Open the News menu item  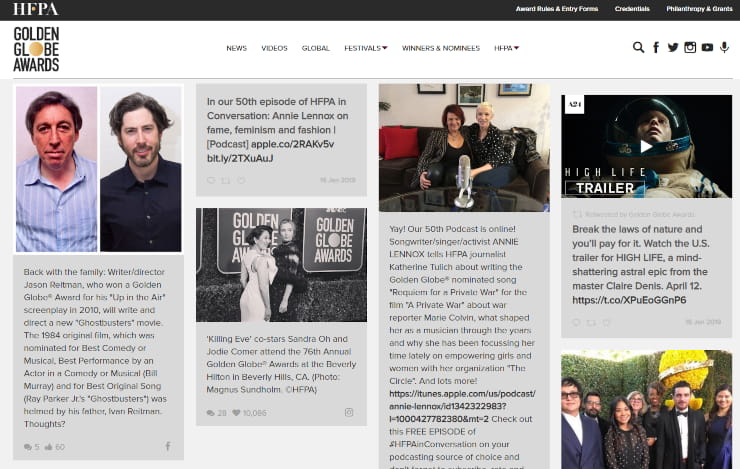(236, 48)
